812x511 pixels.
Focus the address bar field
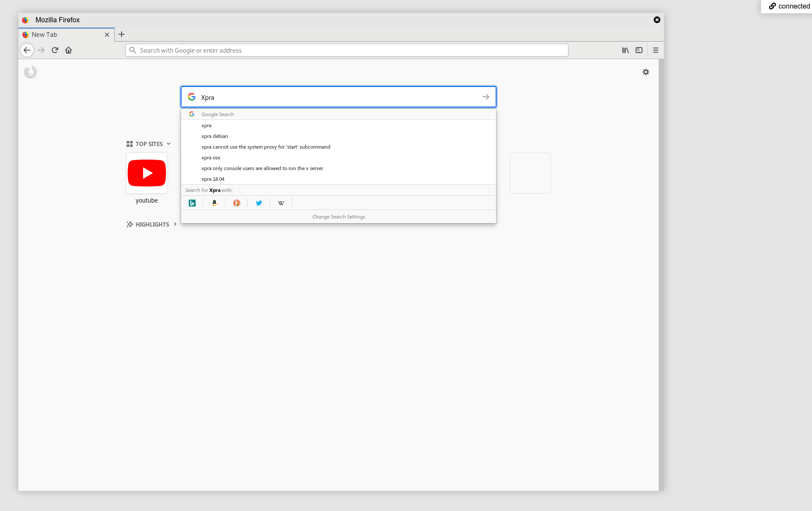tap(347, 50)
